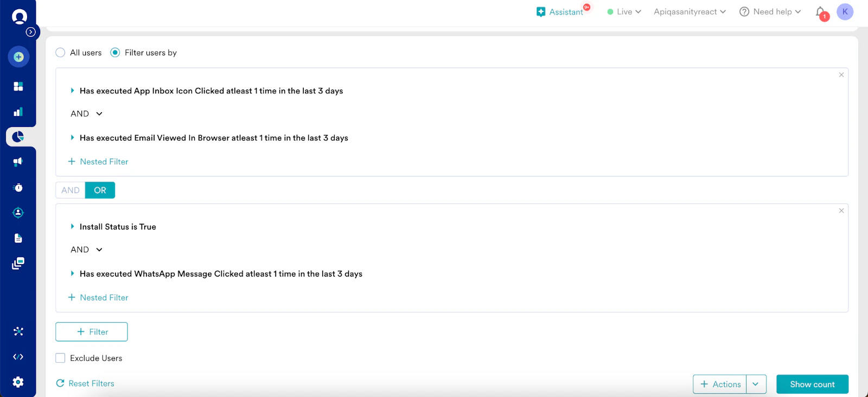Open the AND dropdown below Install Status

click(x=86, y=249)
